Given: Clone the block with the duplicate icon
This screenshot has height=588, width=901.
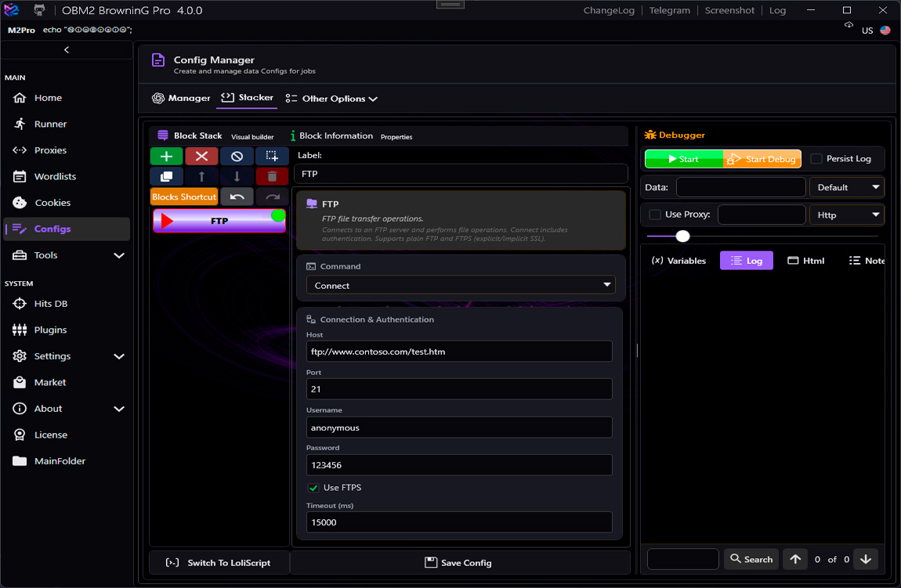Looking at the screenshot, I should pos(167,176).
